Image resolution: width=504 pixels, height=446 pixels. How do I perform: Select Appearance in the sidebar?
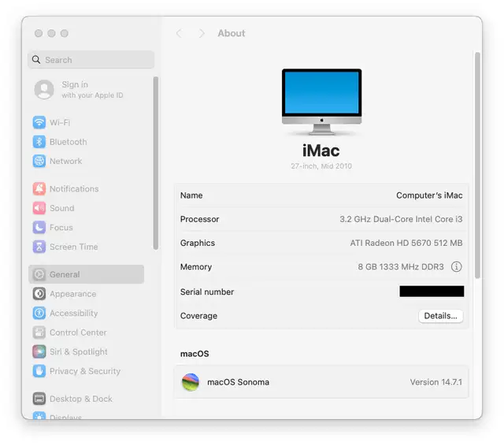[x=72, y=294]
